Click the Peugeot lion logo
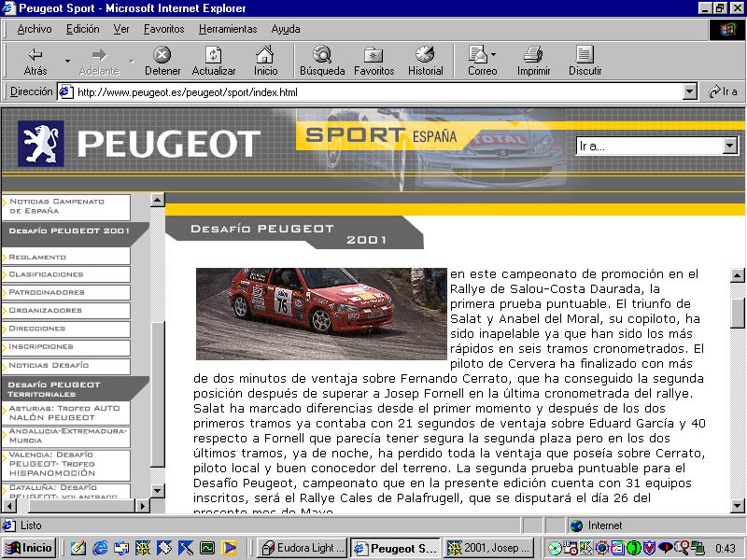Screen dimensions: 747x560 tap(41, 144)
